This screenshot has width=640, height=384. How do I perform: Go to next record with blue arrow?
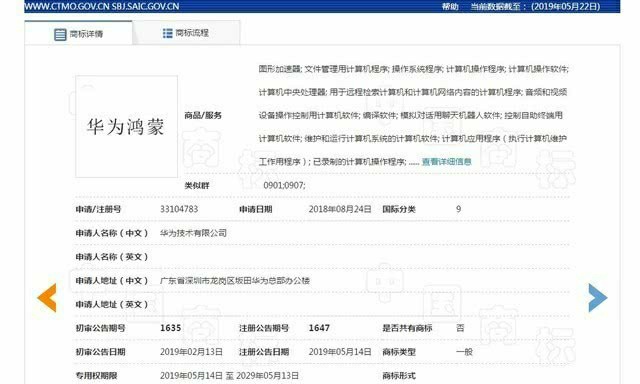click(598, 297)
